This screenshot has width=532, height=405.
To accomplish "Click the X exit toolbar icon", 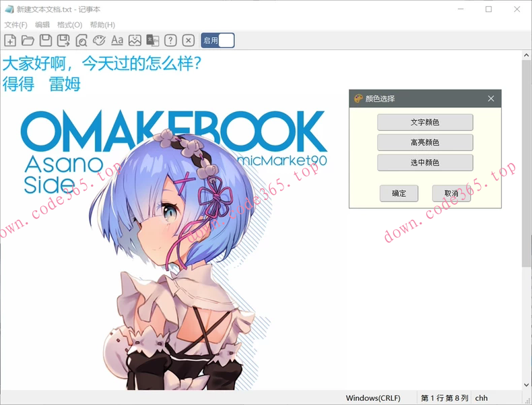I will [189, 40].
